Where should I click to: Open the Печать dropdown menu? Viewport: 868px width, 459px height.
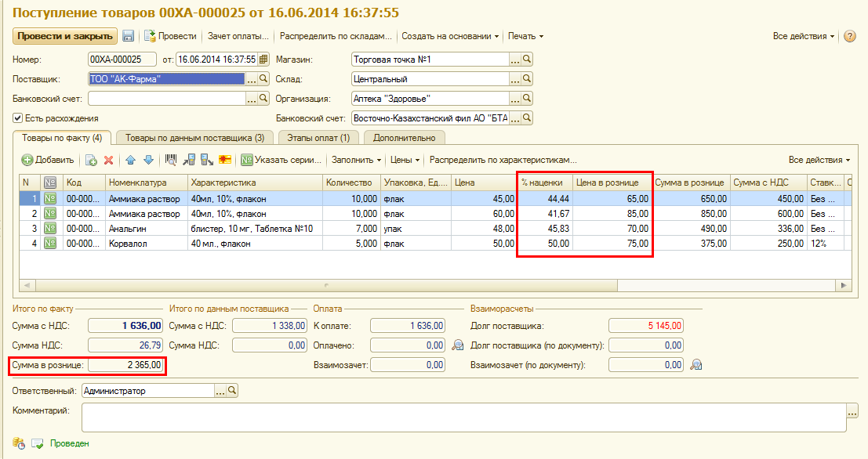click(x=525, y=36)
